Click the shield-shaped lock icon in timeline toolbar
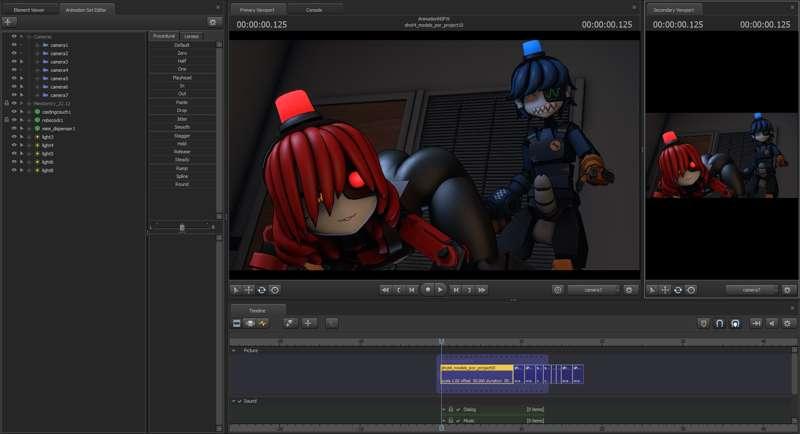 tap(704, 323)
